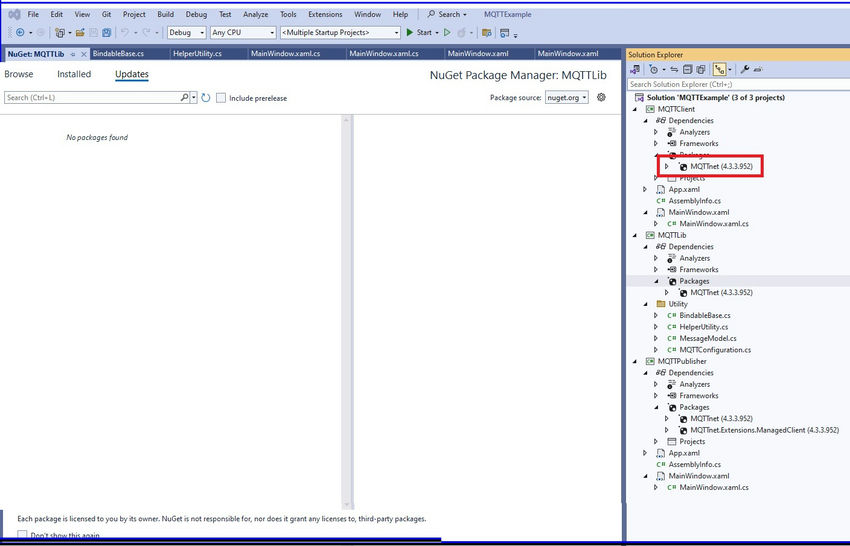Open NuGet settings gear icon
The image size is (850, 546).
click(601, 98)
